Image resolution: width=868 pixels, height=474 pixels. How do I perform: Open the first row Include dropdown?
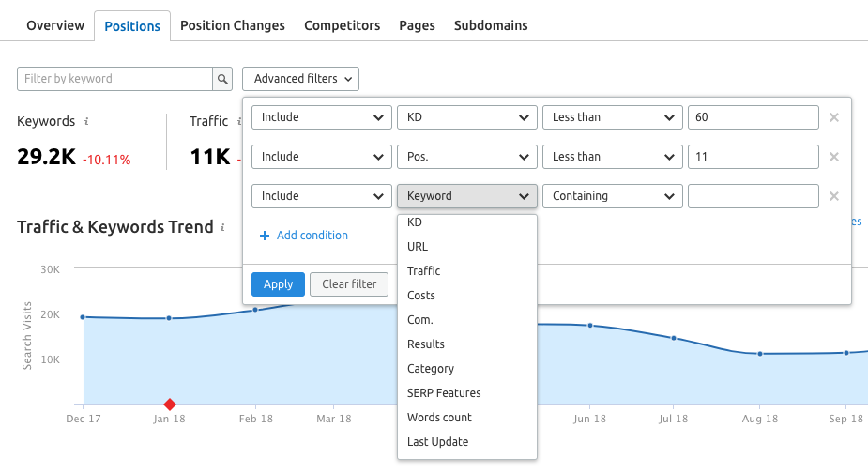click(321, 117)
